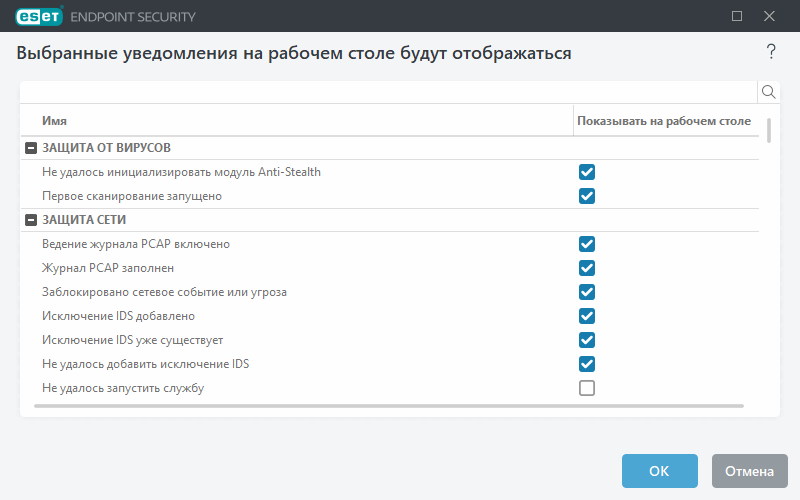800x500 pixels.
Task: Open help with the question mark icon
Action: pyautogui.click(x=771, y=52)
